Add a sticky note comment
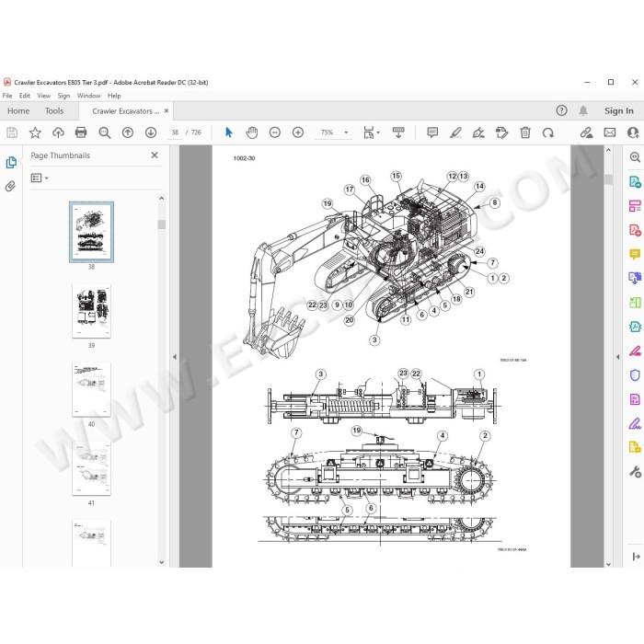Screen dimensions: 644x644 pos(432,132)
